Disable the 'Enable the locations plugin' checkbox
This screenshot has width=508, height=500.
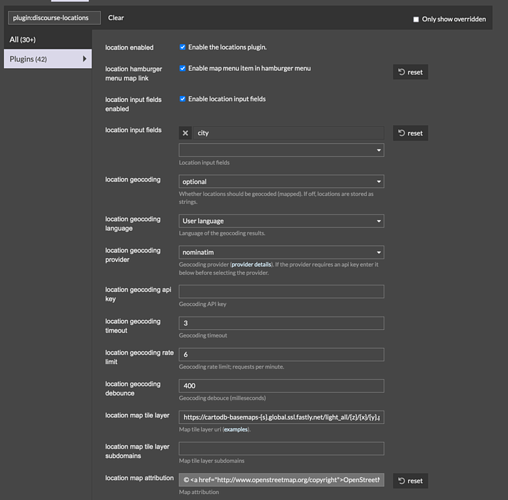(183, 47)
